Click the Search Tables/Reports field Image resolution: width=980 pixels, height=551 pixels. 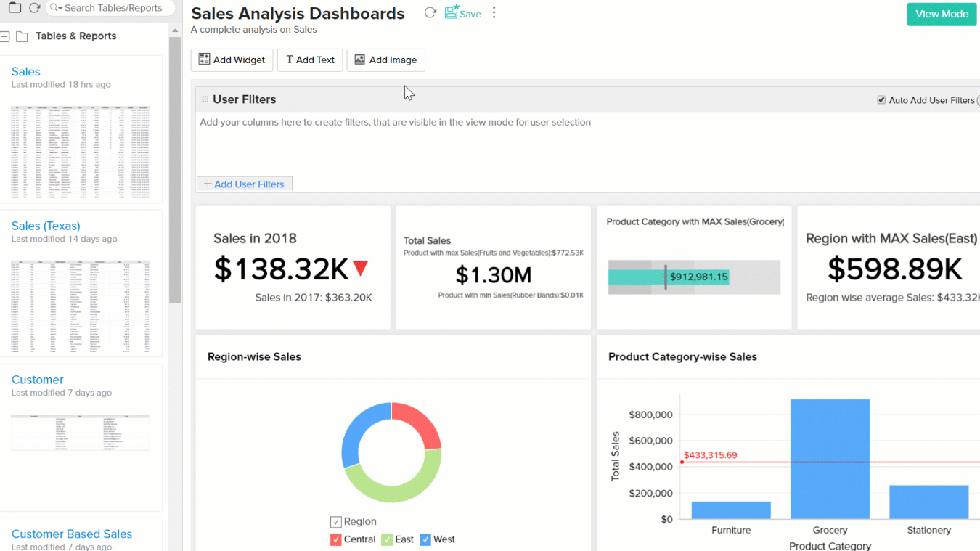(x=116, y=8)
